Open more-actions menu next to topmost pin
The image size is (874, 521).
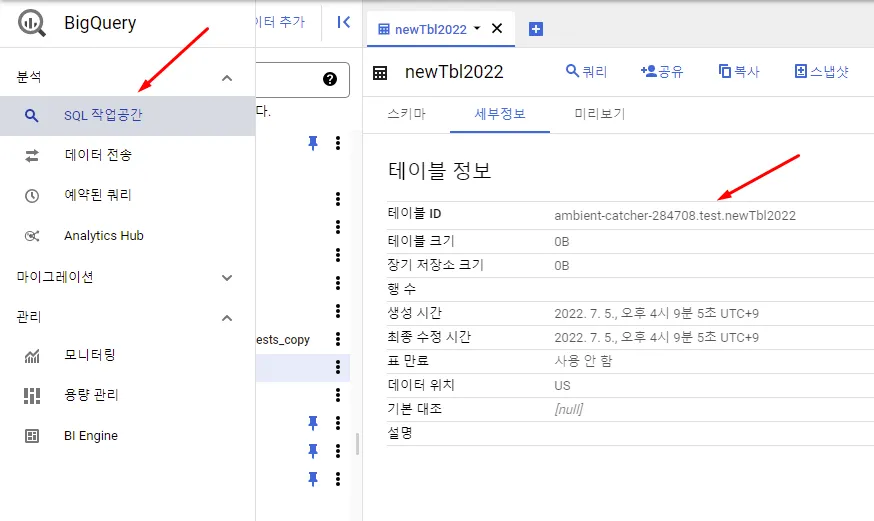338,143
